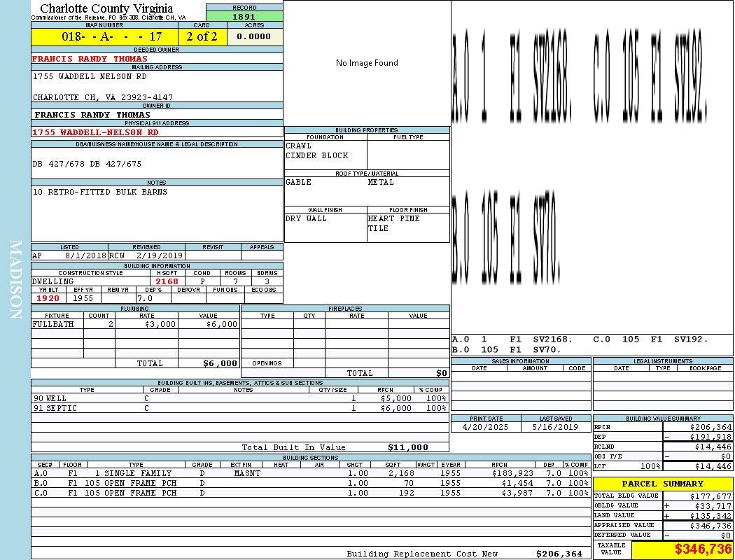Click the 90 WELL built-in row
This screenshot has height=560, width=735.
click(x=240, y=398)
